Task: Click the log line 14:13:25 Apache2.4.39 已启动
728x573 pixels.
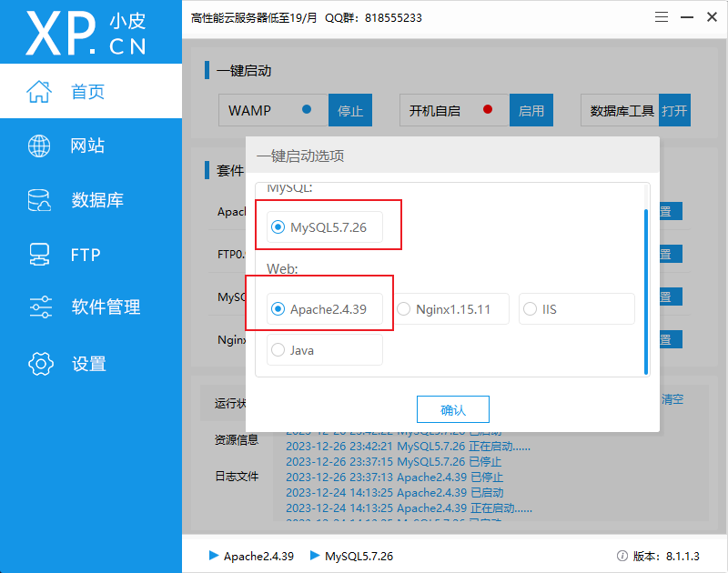Action: click(395, 492)
